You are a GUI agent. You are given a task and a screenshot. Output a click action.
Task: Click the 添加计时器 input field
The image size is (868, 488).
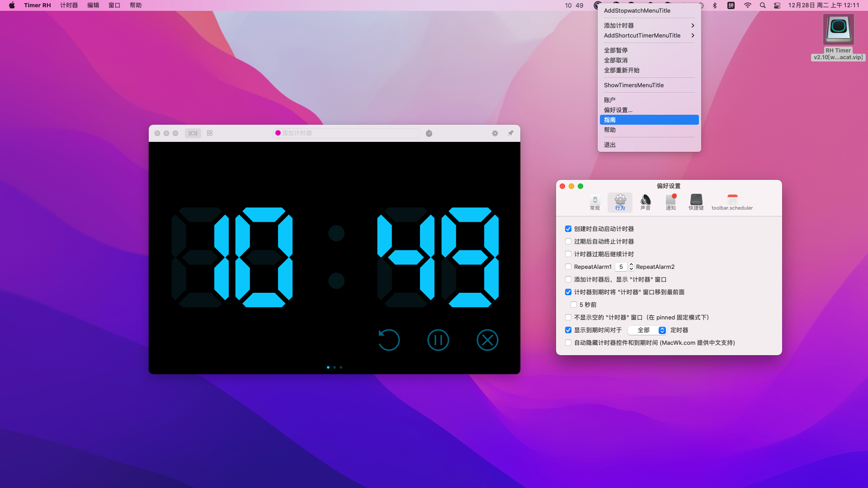347,133
